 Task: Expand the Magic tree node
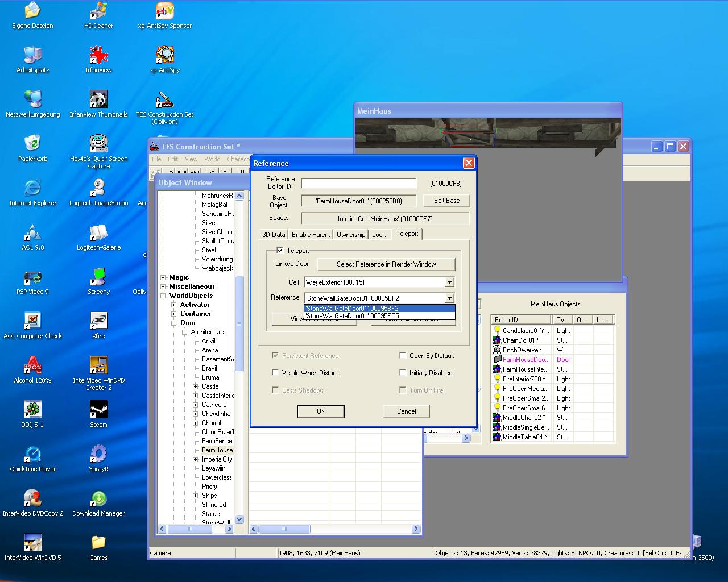pos(163,277)
